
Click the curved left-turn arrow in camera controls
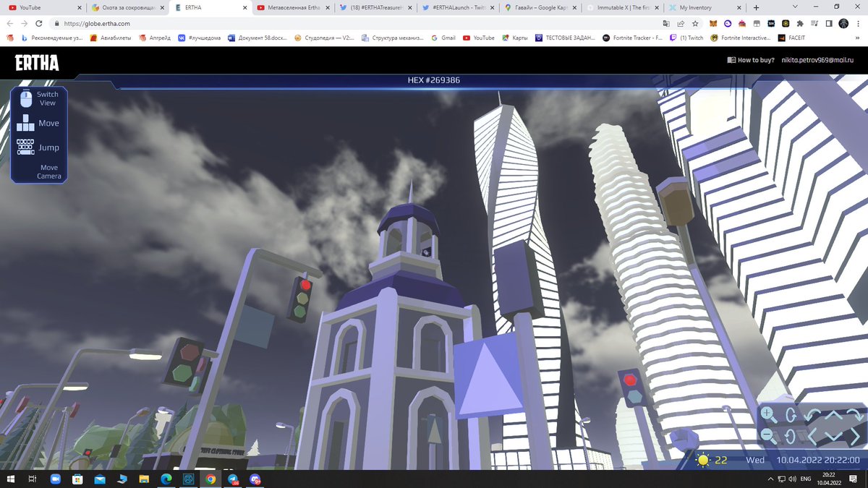[813, 415]
